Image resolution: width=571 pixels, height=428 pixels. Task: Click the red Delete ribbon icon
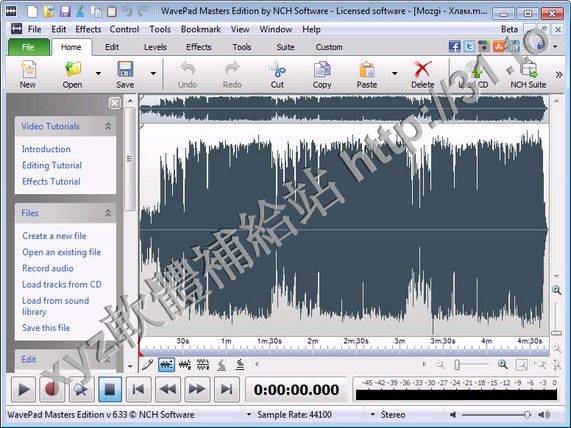click(x=422, y=69)
